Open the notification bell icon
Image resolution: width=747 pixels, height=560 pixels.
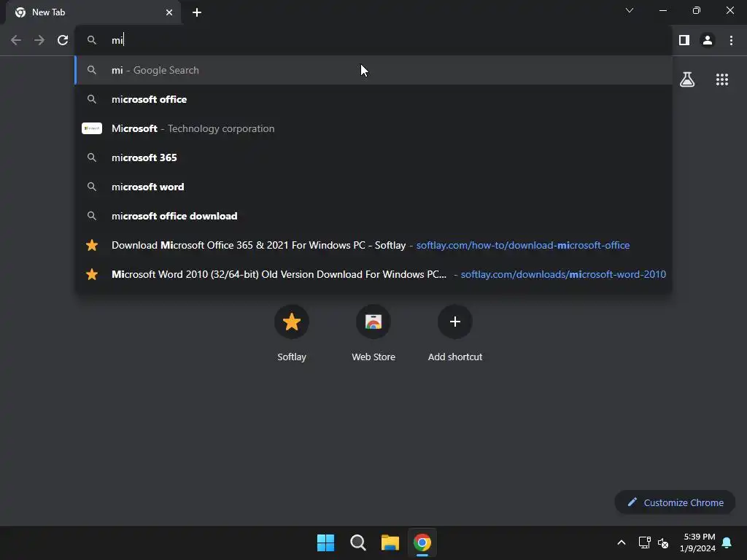tap(727, 542)
